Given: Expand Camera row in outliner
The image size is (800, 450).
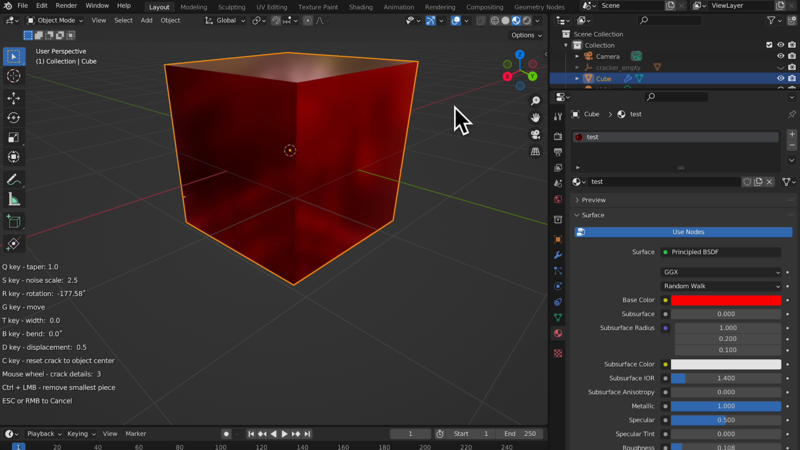Looking at the screenshot, I should [x=577, y=56].
